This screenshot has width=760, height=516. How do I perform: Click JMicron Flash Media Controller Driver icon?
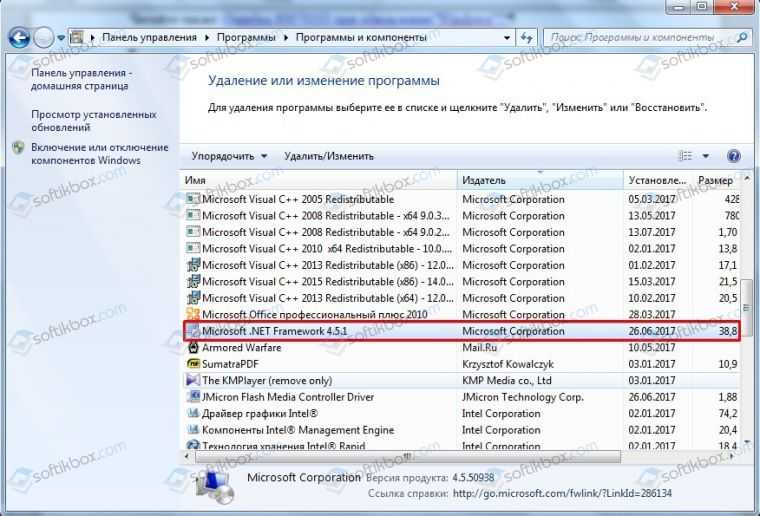pyautogui.click(x=193, y=397)
